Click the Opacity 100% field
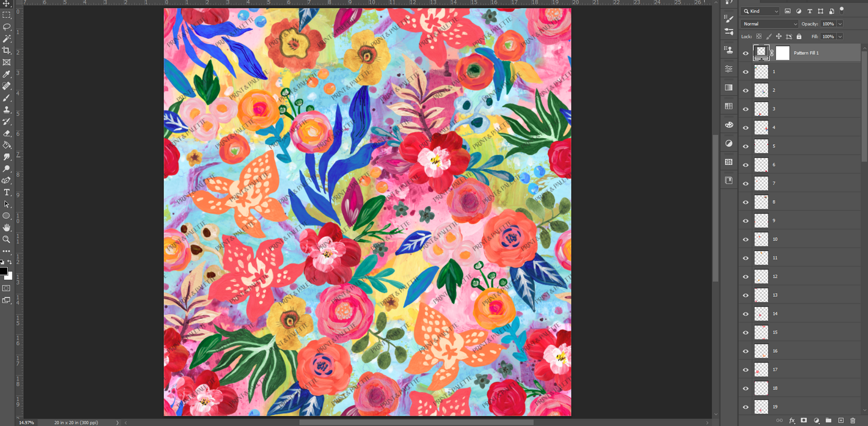Viewport: 868px width, 426px height. click(x=828, y=24)
